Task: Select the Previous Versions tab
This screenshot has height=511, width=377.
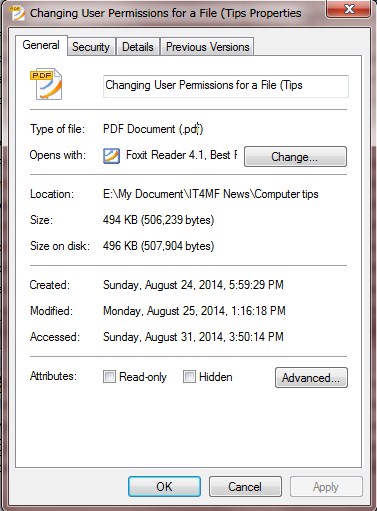Action: click(x=207, y=47)
